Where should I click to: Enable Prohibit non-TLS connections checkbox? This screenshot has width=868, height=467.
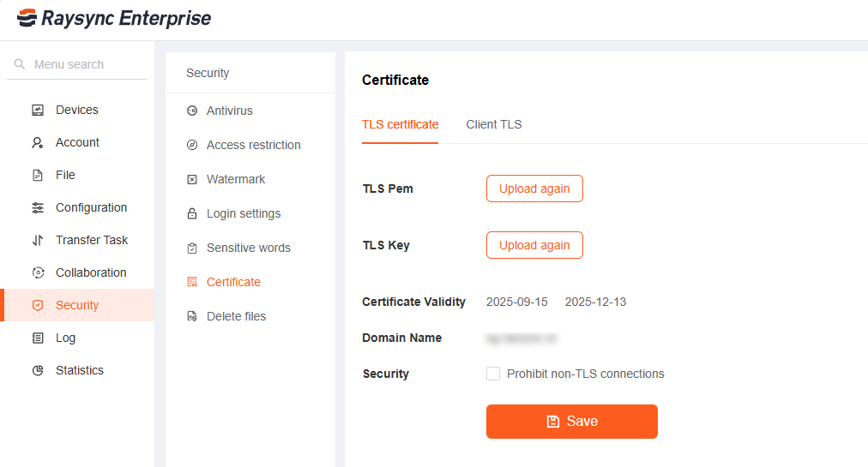coord(493,374)
